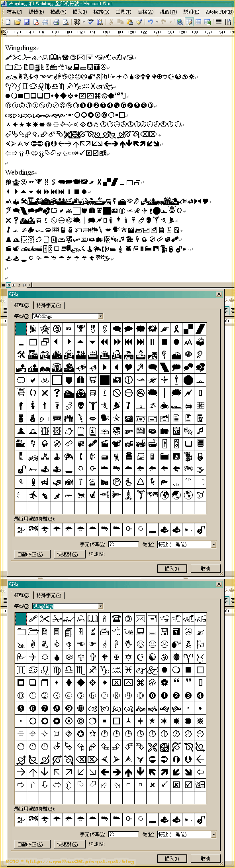
Task: Open the Adobe PDF menu
Action: 219,12
